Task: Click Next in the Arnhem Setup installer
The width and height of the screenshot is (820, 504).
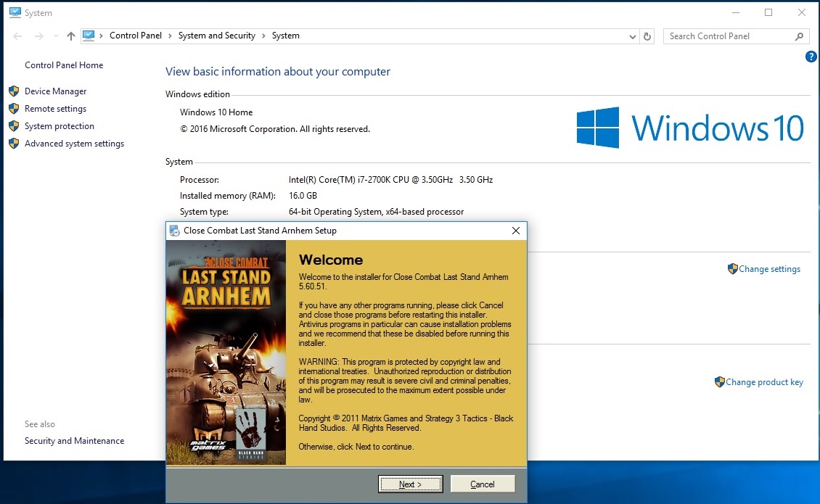Action: [x=411, y=484]
